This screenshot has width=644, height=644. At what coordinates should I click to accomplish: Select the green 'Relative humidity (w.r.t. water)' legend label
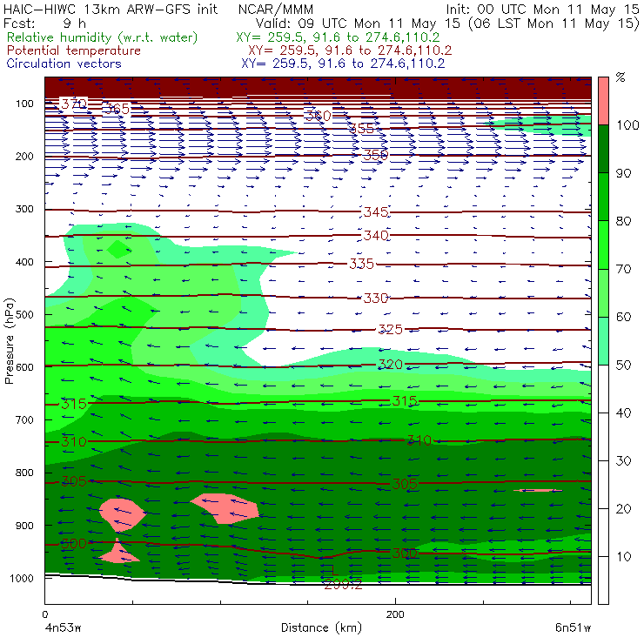(x=103, y=37)
